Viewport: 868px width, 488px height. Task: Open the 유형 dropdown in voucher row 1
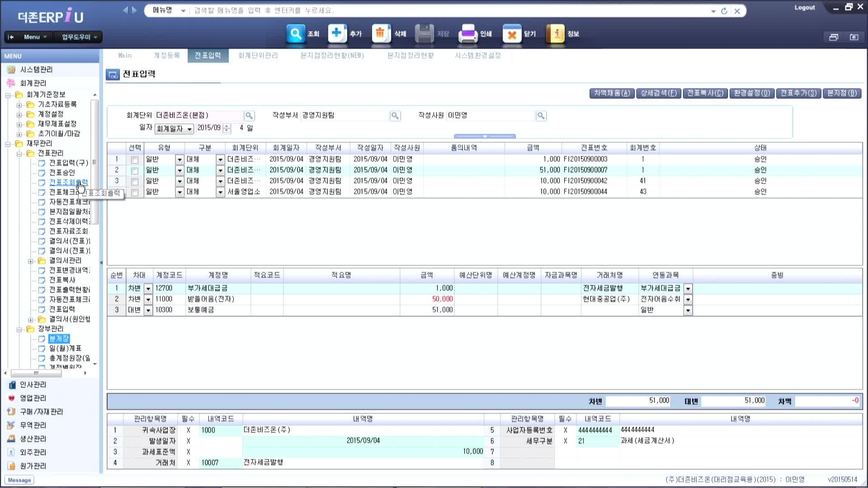179,160
